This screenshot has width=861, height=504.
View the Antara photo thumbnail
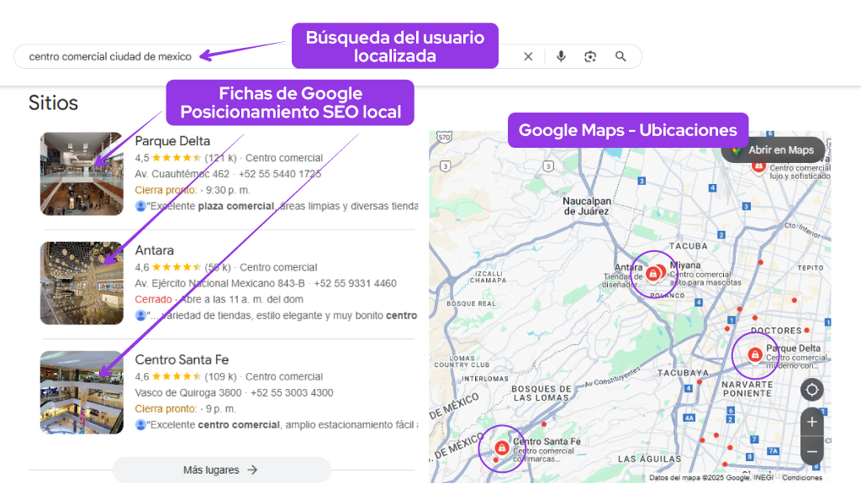point(82,283)
